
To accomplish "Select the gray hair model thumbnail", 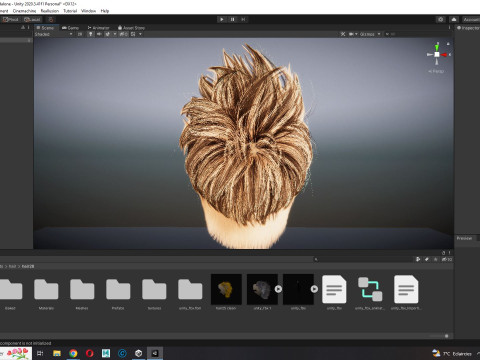I will click(x=262, y=289).
